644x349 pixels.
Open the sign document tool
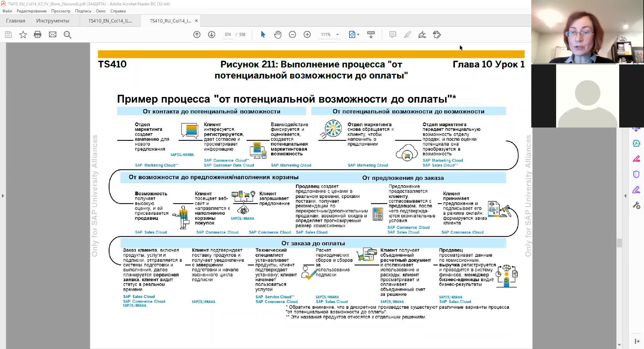tap(422, 35)
